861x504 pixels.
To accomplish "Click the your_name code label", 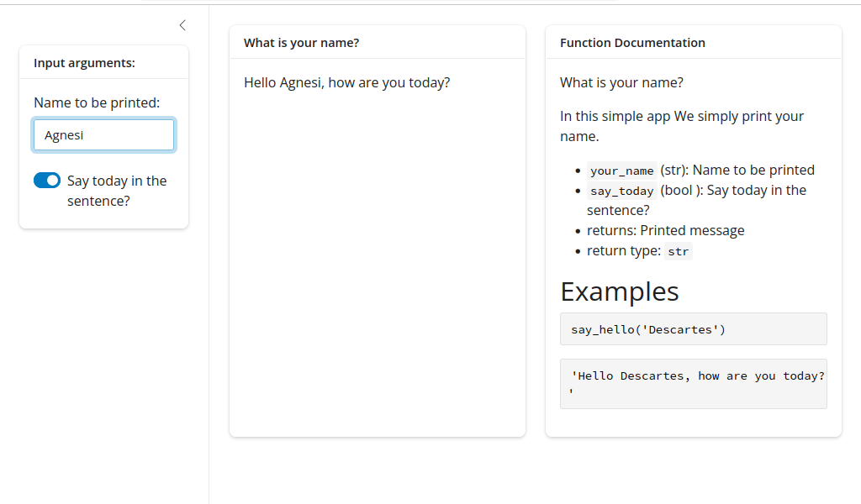I will click(x=621, y=171).
